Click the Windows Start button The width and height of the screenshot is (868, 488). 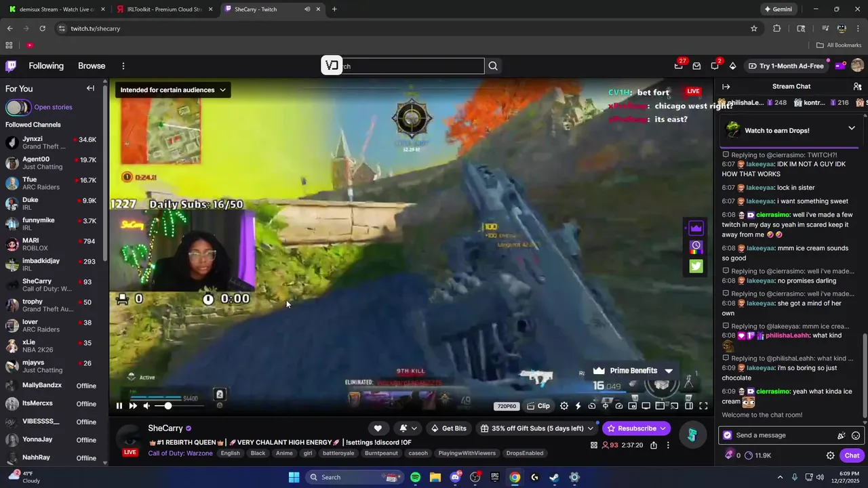pos(294,477)
